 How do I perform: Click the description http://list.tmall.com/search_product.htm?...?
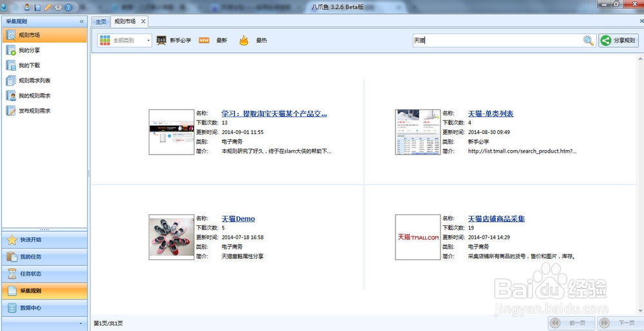522,151
